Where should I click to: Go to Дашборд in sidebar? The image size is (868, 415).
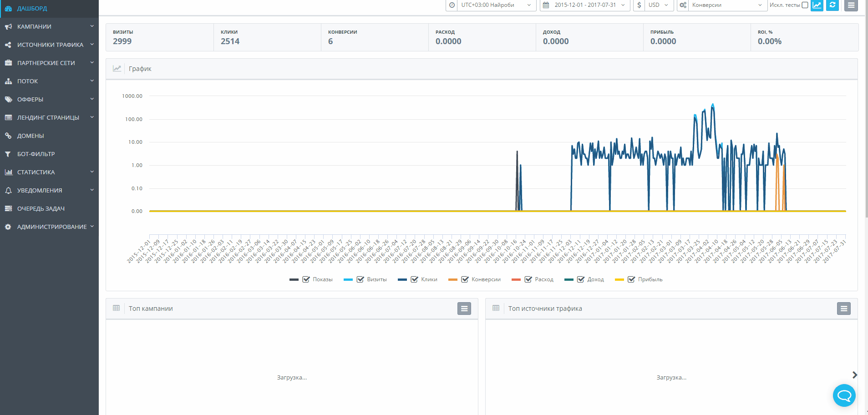pos(49,8)
